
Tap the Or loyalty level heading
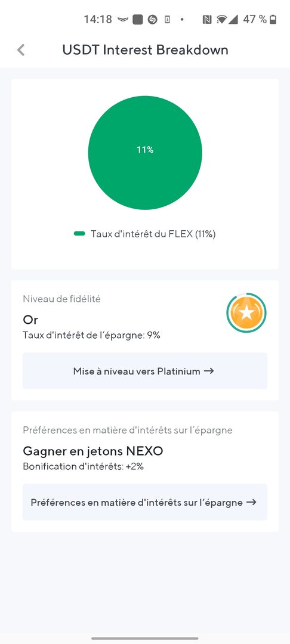(x=30, y=320)
